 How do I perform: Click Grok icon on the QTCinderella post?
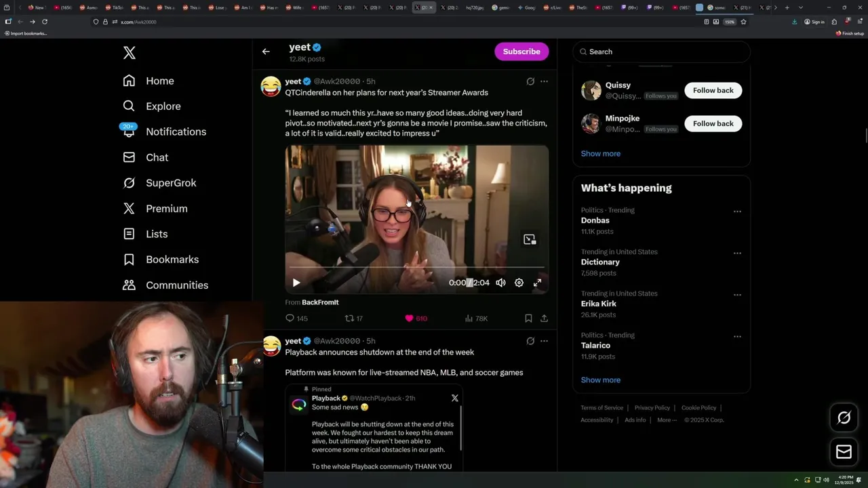click(530, 81)
